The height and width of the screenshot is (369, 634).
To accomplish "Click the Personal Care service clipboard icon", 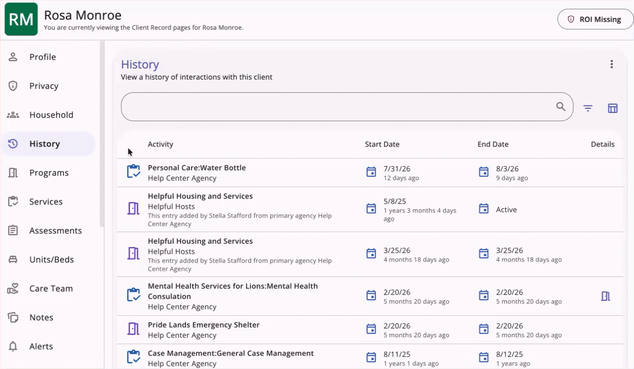I will [133, 171].
